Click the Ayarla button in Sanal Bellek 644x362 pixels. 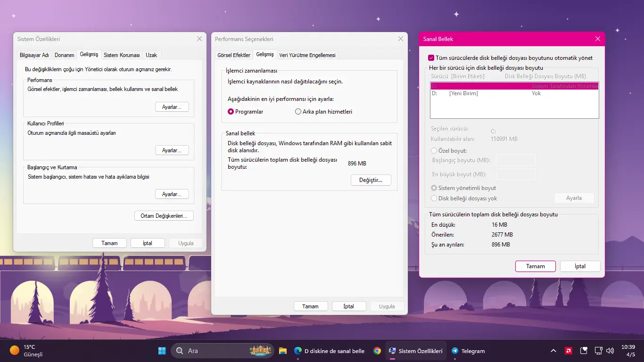pos(574,198)
